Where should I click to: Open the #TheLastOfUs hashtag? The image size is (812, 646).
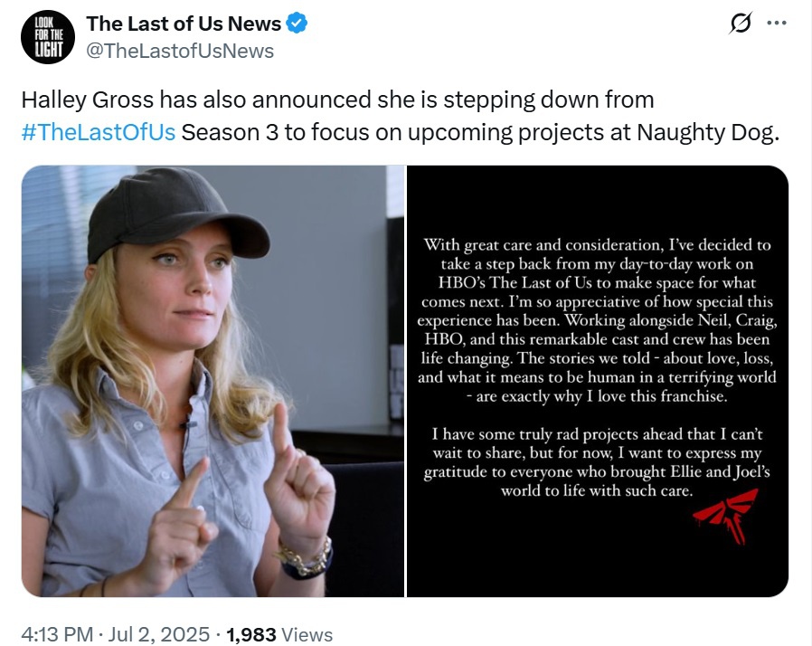pos(99,132)
